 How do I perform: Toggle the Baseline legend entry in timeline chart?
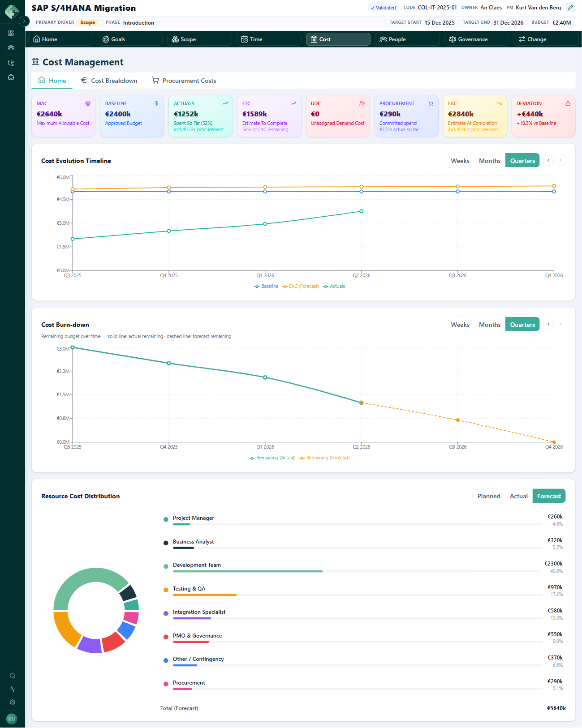tap(266, 287)
